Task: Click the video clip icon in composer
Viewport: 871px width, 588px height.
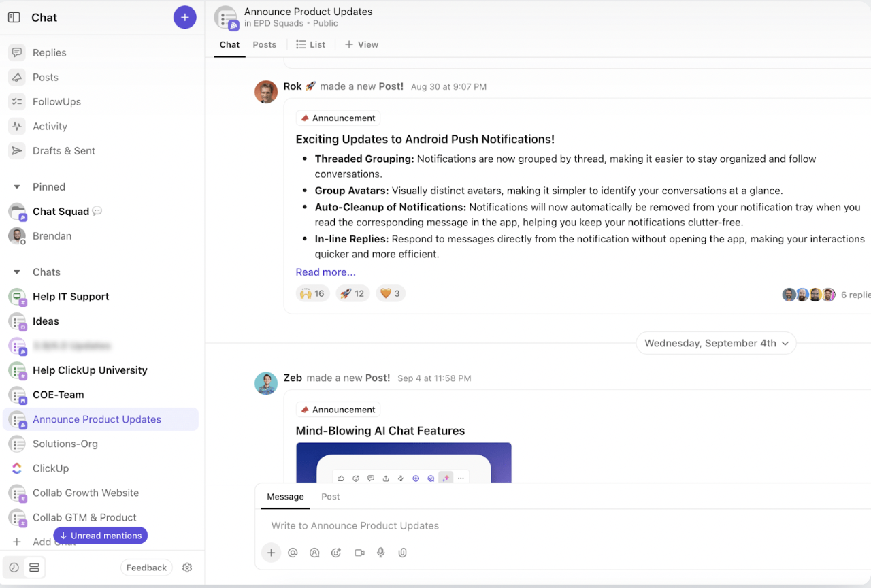Action: point(359,553)
